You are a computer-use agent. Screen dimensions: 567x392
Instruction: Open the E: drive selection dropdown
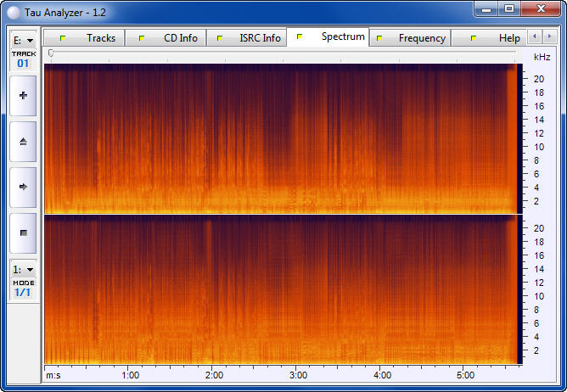(23, 40)
